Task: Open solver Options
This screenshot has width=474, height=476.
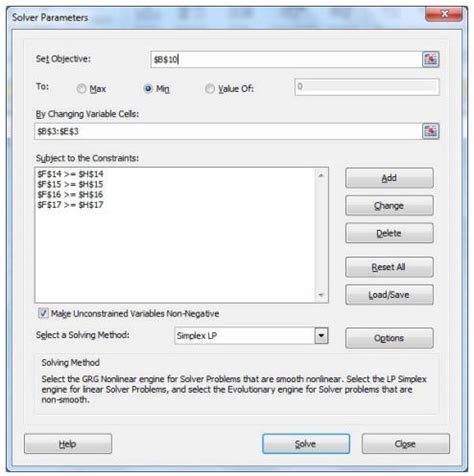Action: 389,338
